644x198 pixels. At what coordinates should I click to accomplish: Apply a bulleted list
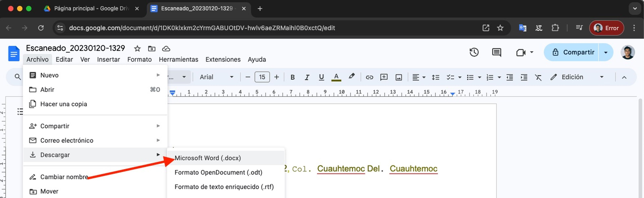click(x=470, y=77)
